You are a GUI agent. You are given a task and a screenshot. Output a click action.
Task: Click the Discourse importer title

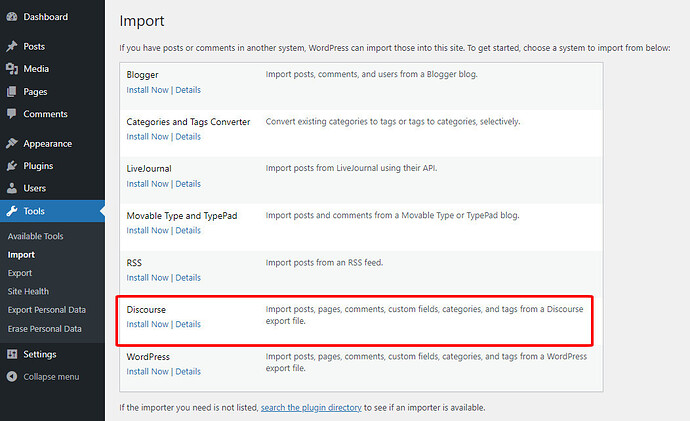[146, 309]
